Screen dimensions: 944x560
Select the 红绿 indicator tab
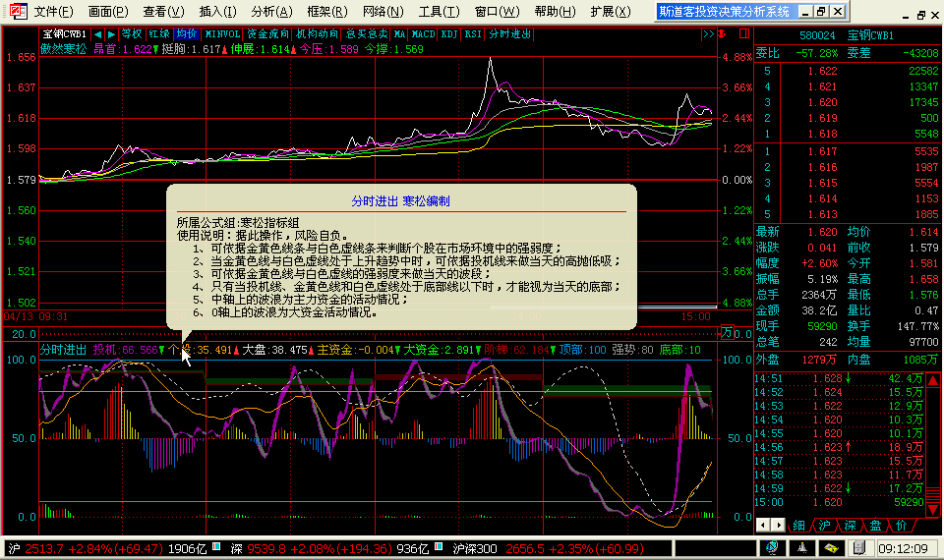[x=159, y=34]
